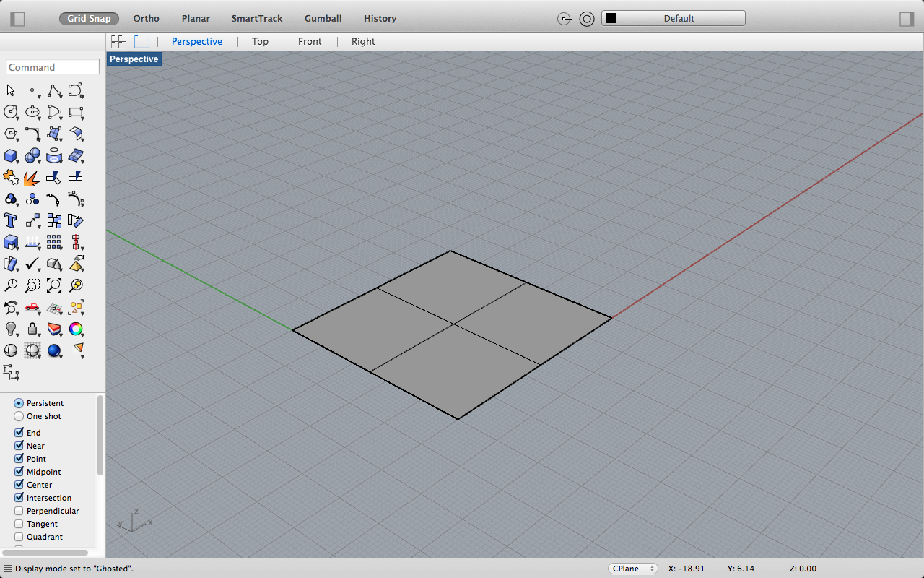924x578 pixels.
Task: Select the Box solid tool
Action: tap(11, 155)
